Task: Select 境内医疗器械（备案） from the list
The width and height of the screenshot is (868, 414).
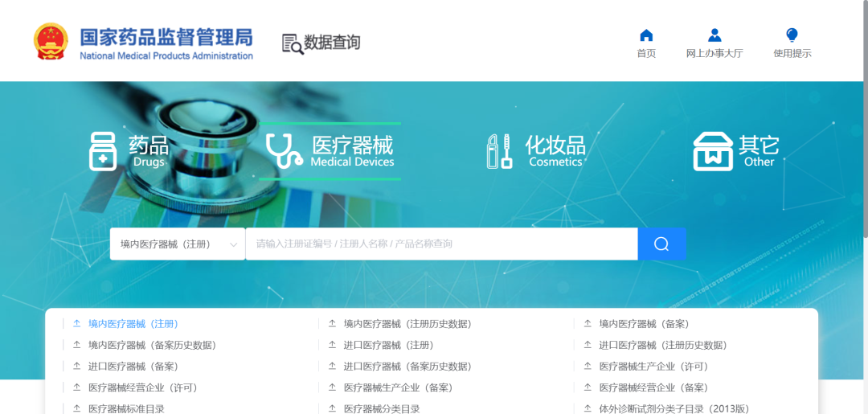Action: coord(644,324)
